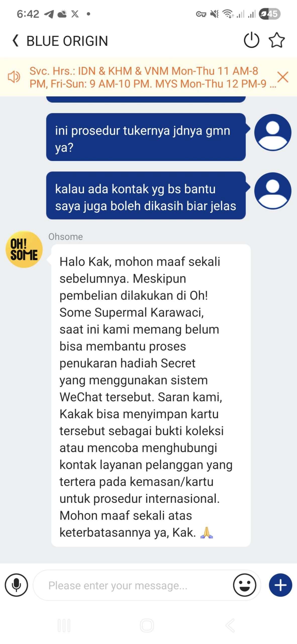The height and width of the screenshot is (644, 297).
Task: Select the Ohsome reply message bubble
Action: tap(151, 395)
